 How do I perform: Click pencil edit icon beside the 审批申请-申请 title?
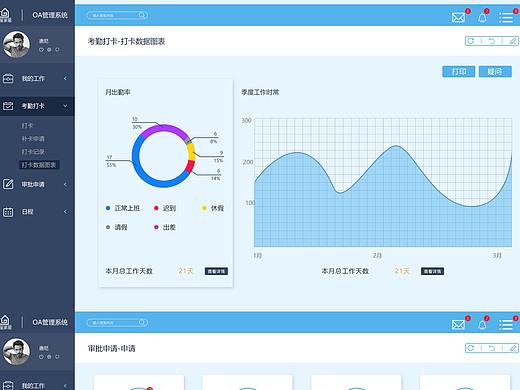[x=513, y=348]
